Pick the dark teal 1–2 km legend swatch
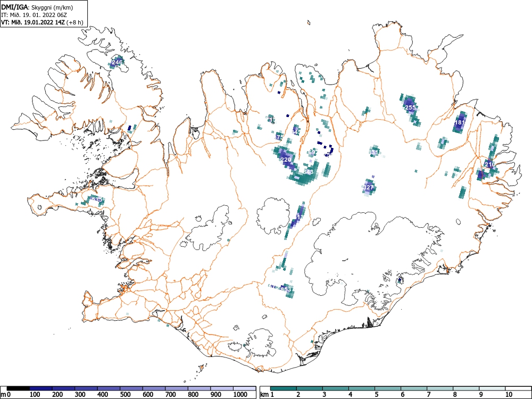 [284, 388]
